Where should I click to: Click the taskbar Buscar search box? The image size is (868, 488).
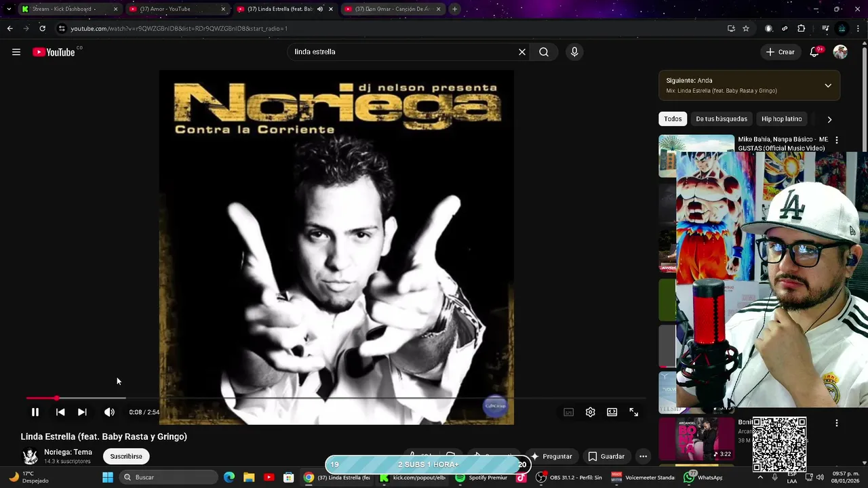click(x=170, y=477)
